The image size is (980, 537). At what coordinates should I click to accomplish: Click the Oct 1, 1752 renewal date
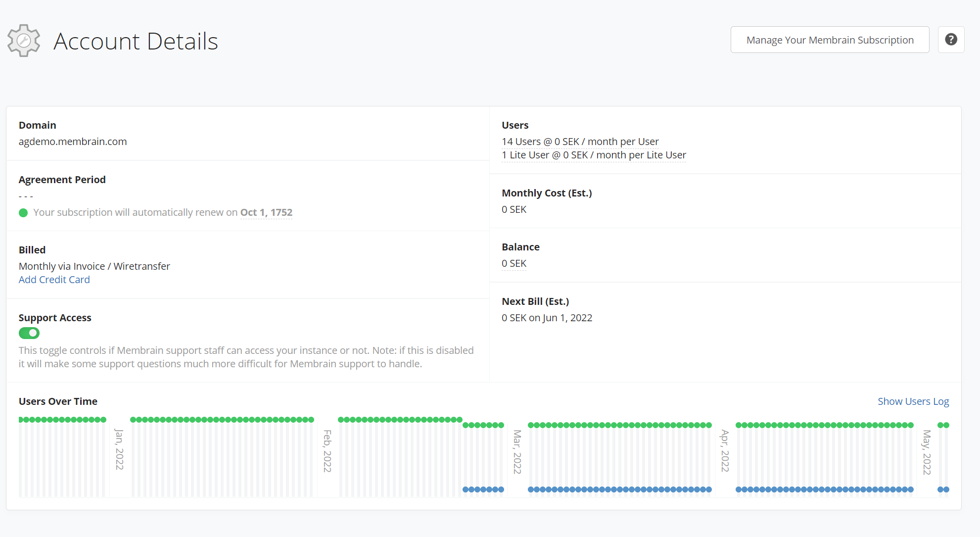click(x=266, y=212)
